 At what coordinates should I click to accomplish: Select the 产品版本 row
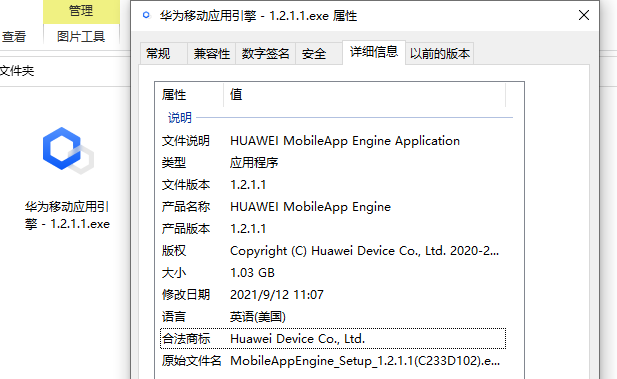(333, 229)
